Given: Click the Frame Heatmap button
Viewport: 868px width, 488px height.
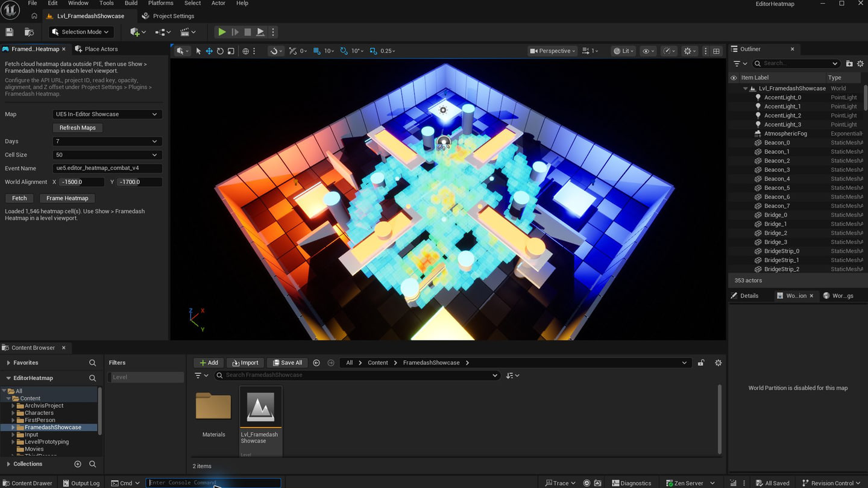Looking at the screenshot, I should [x=68, y=198].
